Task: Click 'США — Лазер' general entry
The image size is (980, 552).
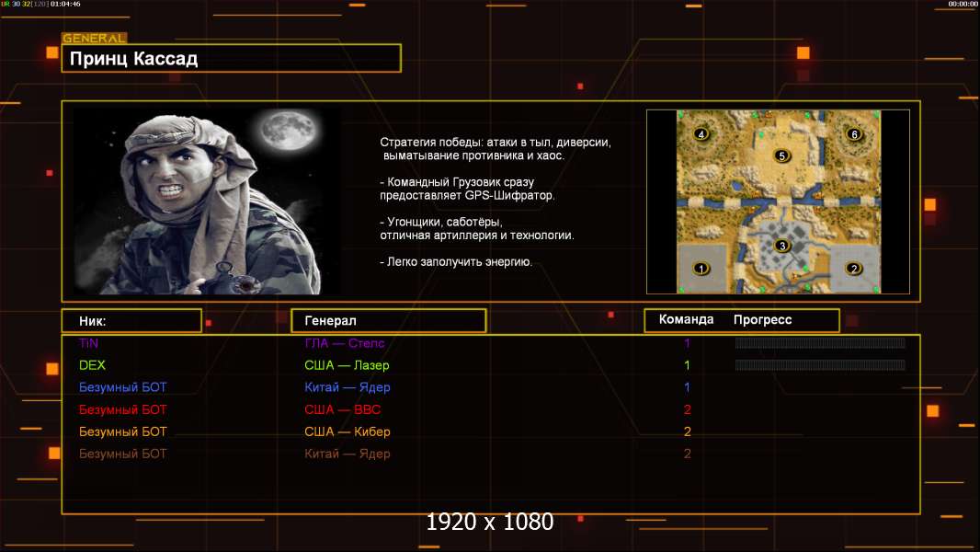Action: click(347, 365)
